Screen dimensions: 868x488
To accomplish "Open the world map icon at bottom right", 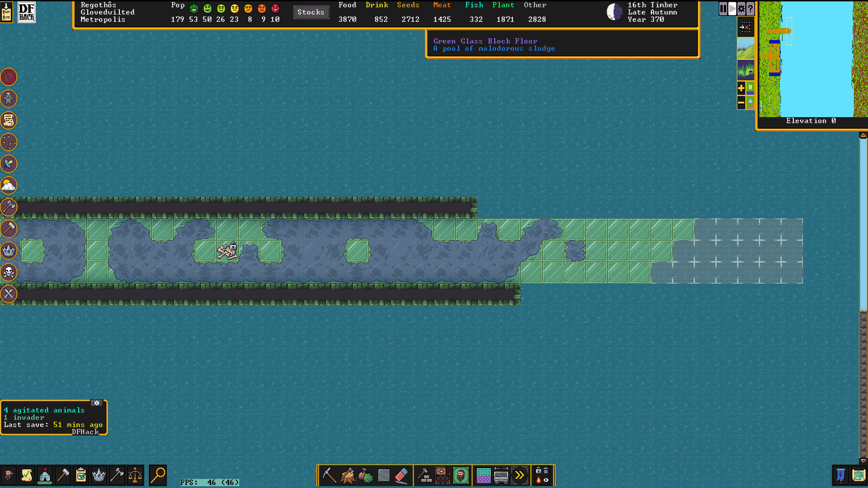I will tap(859, 475).
